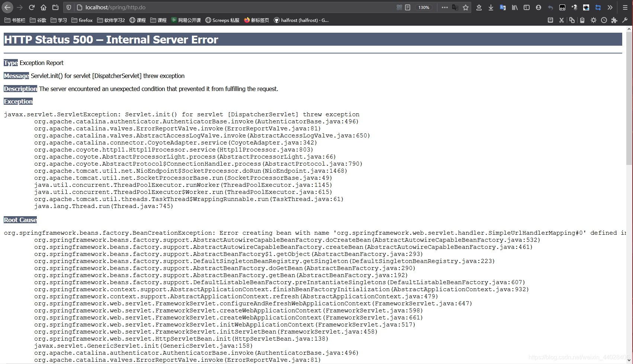633x364 pixels.
Task: Open the 课程 globe bookmark
Action: (x=138, y=20)
